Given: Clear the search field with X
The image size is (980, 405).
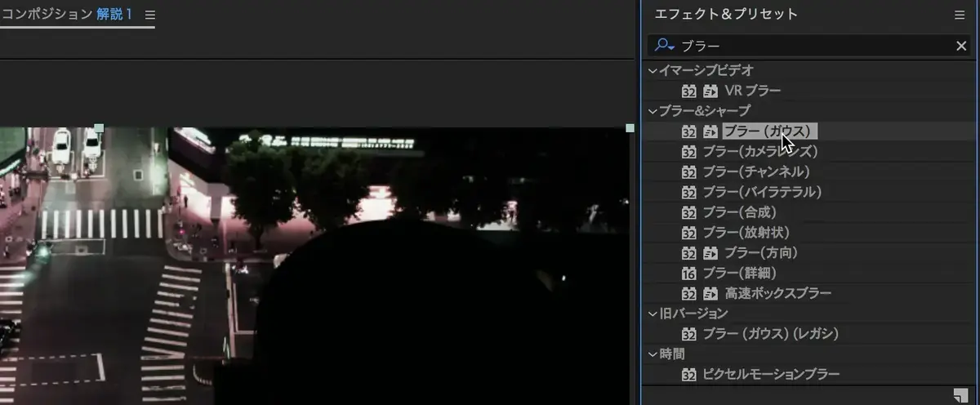Looking at the screenshot, I should 961,46.
